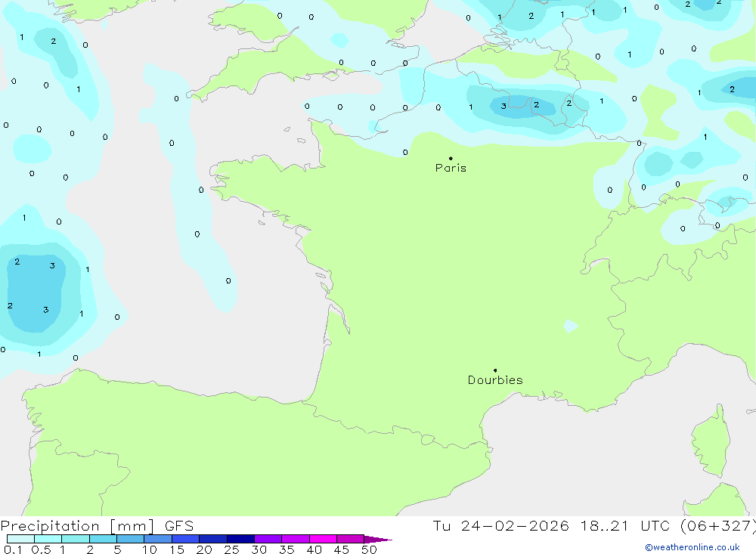Click the '18..21 UTC' time range text

(x=625, y=526)
